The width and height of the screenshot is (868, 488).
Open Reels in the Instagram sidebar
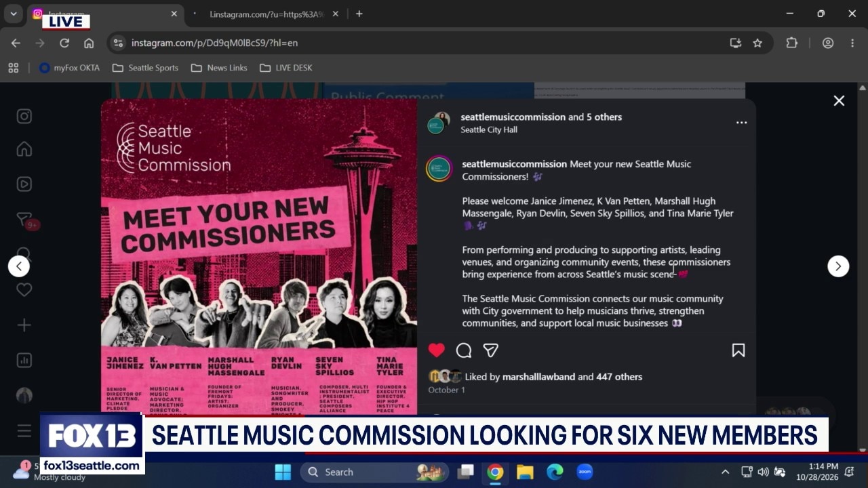[x=24, y=184]
